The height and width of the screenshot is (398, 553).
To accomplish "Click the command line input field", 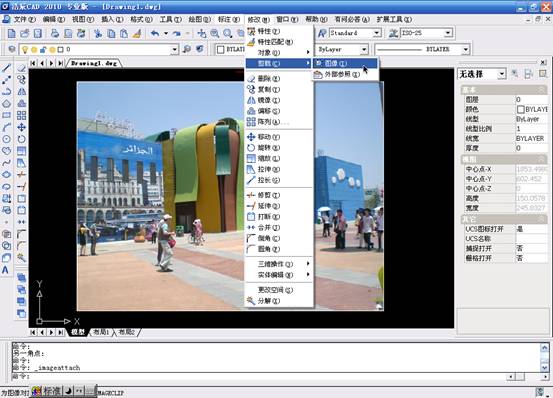I will point(259,376).
